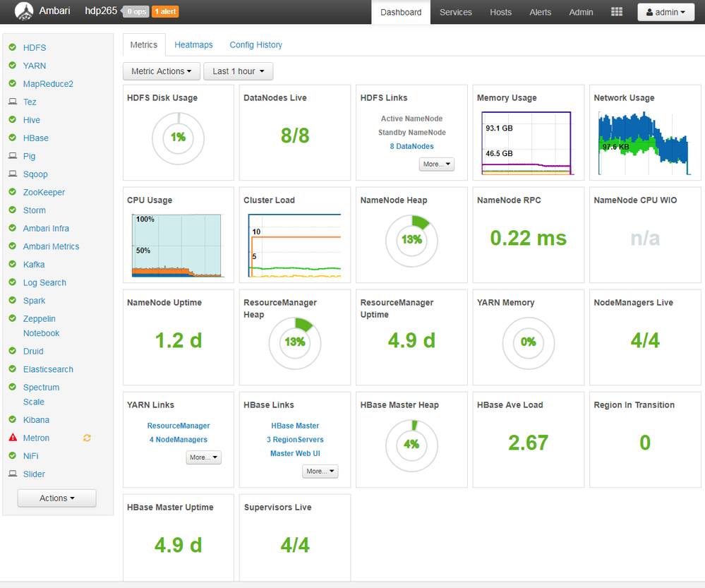Click the green check icon beside Kafka
This screenshot has width=705, height=588.
pos(11,264)
